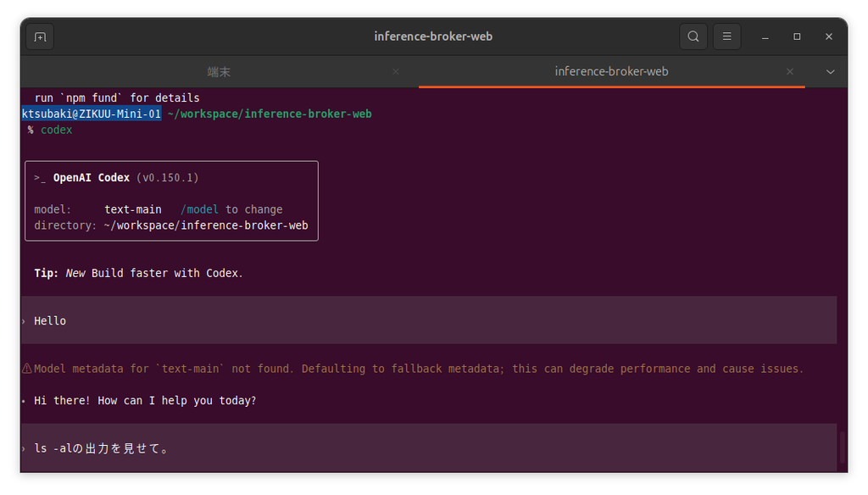Click the directory path in the Codex box

[x=205, y=226]
